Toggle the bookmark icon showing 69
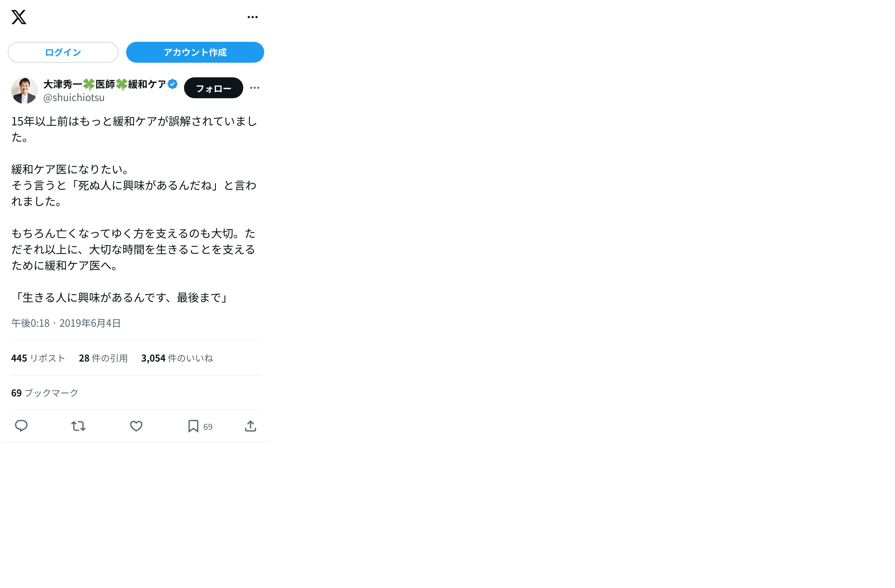This screenshot has width=895, height=588. pyautogui.click(x=200, y=426)
